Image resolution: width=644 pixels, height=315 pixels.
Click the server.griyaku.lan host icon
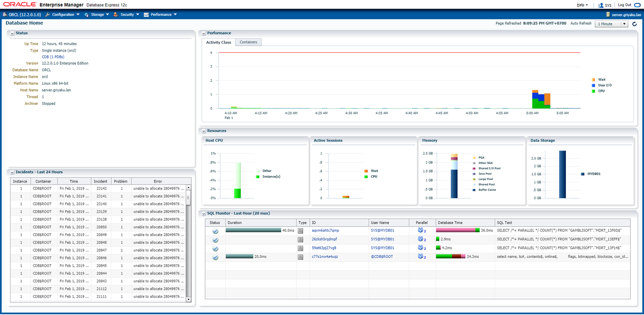tap(608, 15)
